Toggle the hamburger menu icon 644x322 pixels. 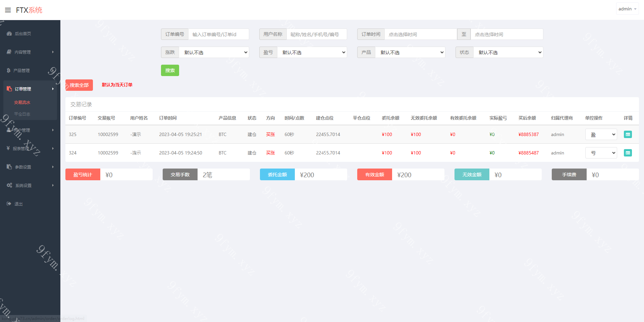tap(8, 10)
